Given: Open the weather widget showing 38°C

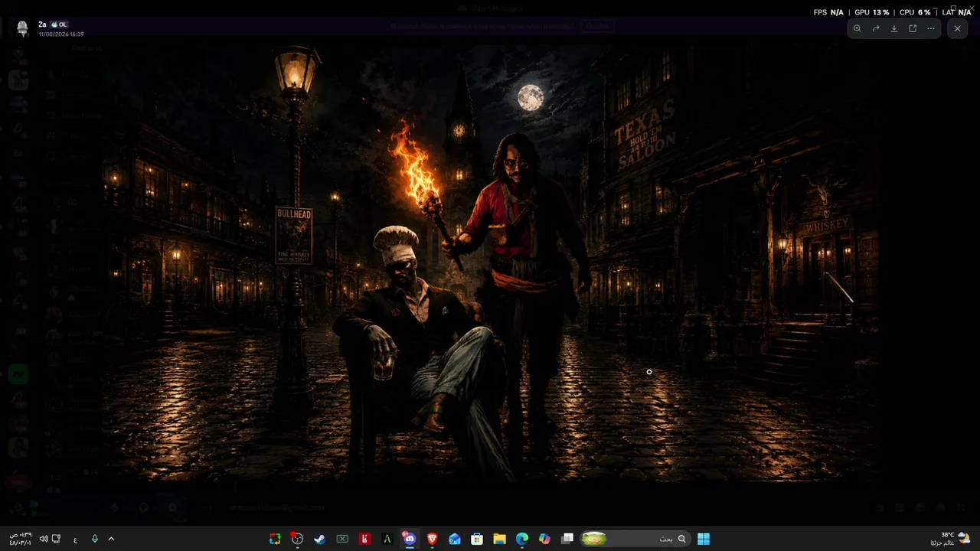Looking at the screenshot, I should 950,539.
